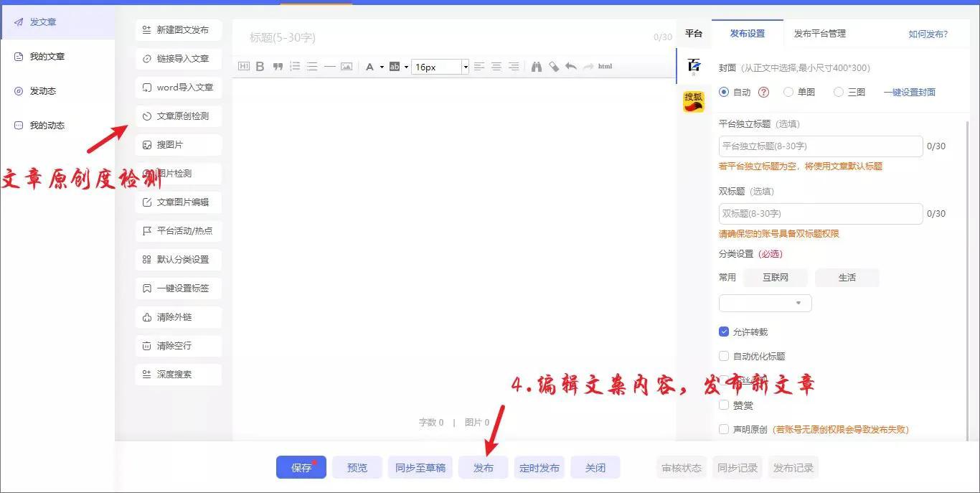Undo the last edit with the undo arrow
Screen dimensions: 980x493
570,66
